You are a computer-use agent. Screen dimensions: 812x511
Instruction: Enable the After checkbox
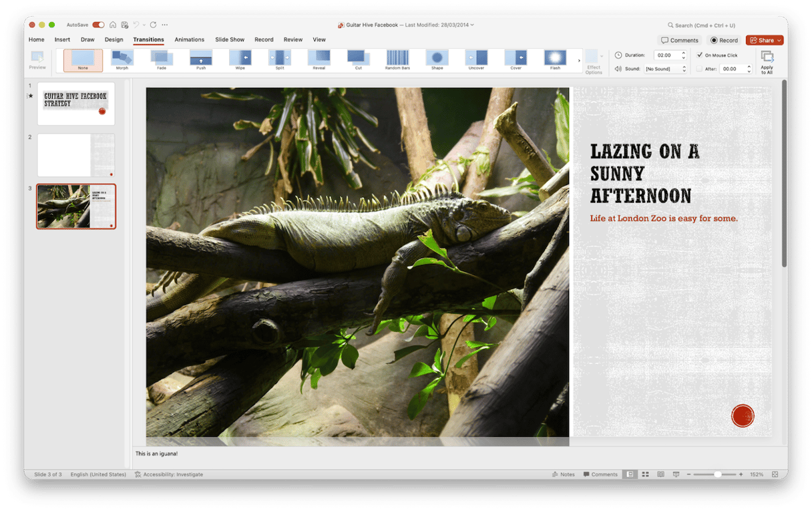(x=700, y=69)
